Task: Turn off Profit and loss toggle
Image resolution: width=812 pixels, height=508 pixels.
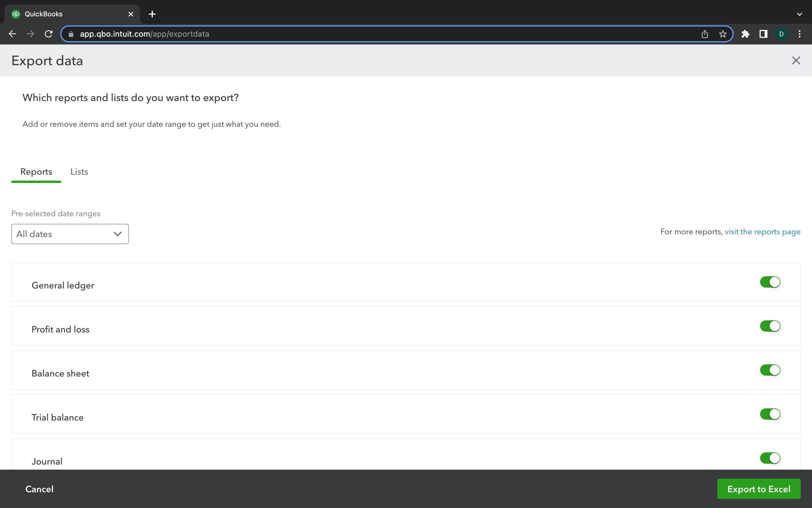Action: tap(770, 326)
